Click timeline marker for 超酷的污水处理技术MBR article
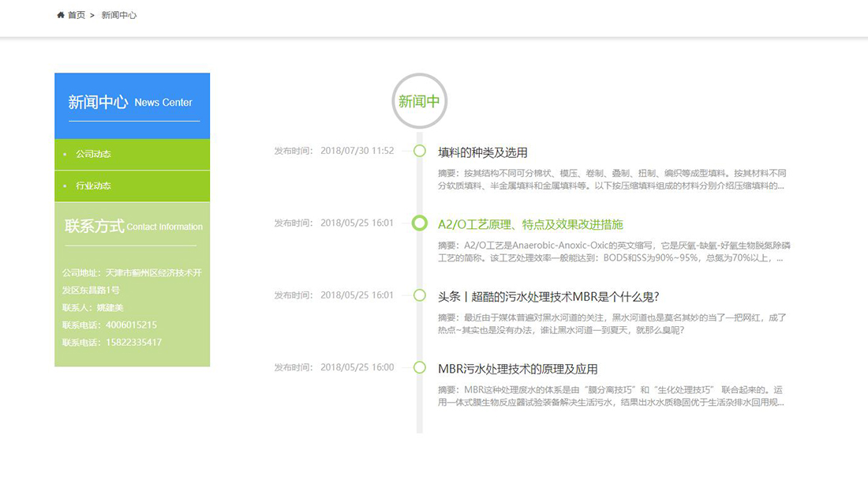Viewport: 868px width, 488px height. point(420,295)
